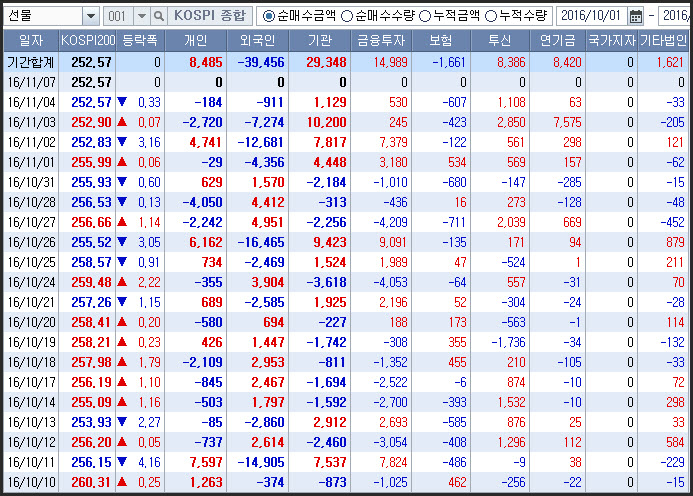Select the 순매수금액 radio option
This screenshot has height=496, width=693.
click(x=268, y=16)
